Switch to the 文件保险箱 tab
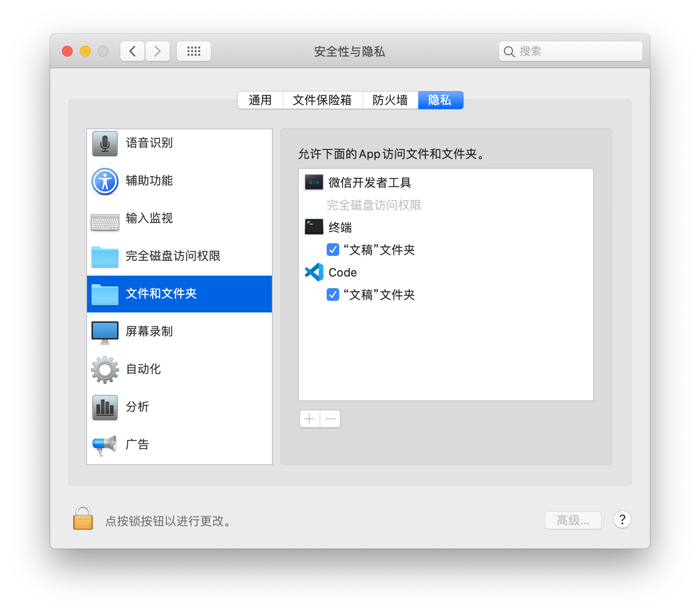This screenshot has height=615, width=700. [x=323, y=100]
